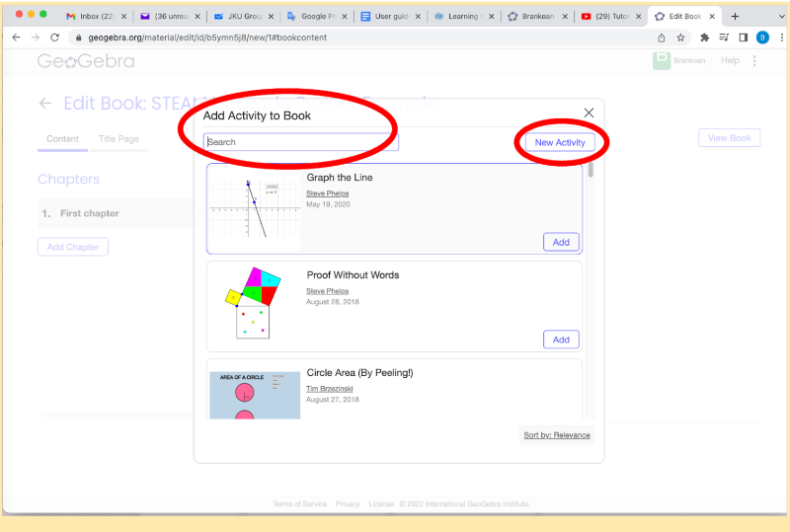Click the Proof Without Words title
This screenshot has width=790, height=532.
[353, 275]
